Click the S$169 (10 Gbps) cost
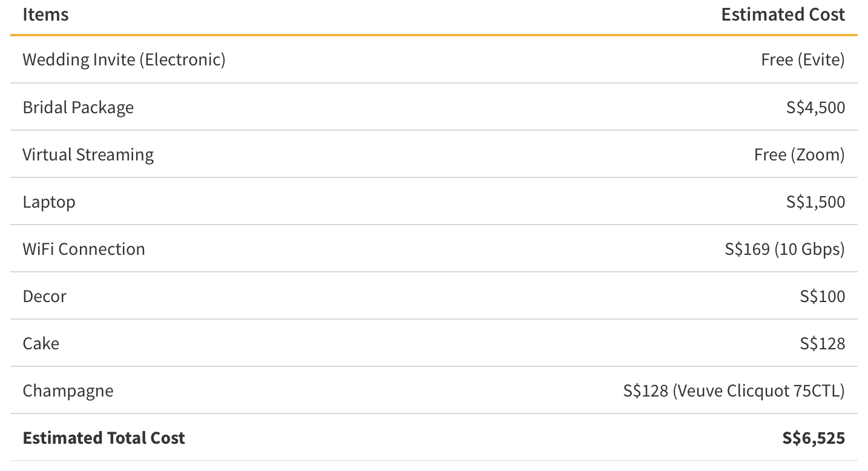The width and height of the screenshot is (868, 471). click(x=784, y=249)
